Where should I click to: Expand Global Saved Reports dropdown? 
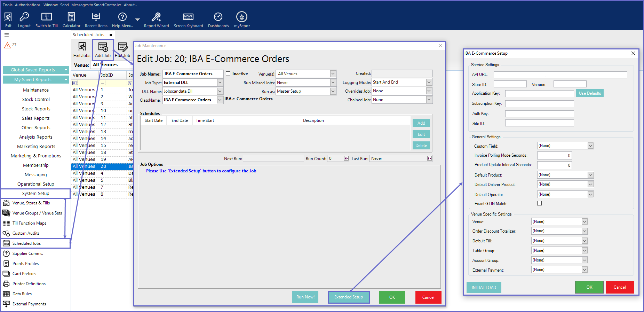[66, 70]
